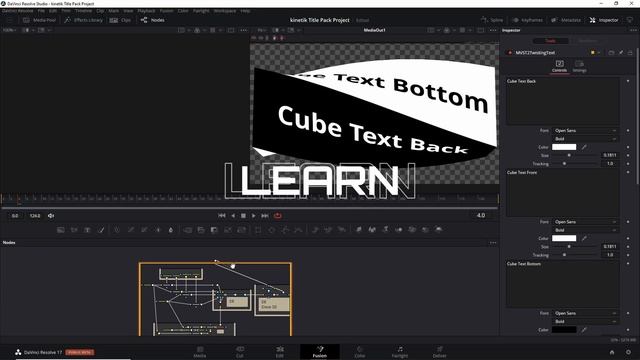This screenshot has width=640, height=360.
Task: Pick Cube Text Front color with eyedropper
Action: point(584,238)
